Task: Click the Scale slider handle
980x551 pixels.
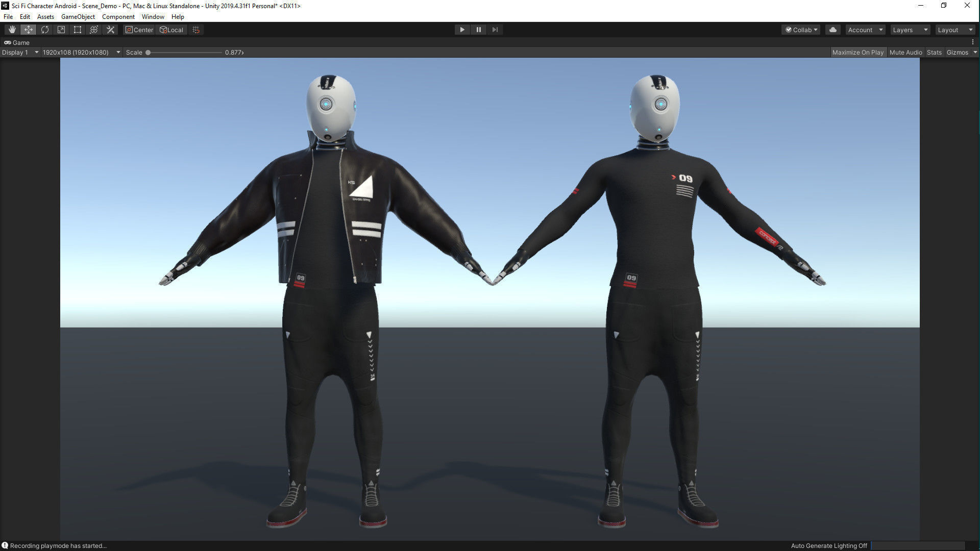Action: tap(148, 52)
